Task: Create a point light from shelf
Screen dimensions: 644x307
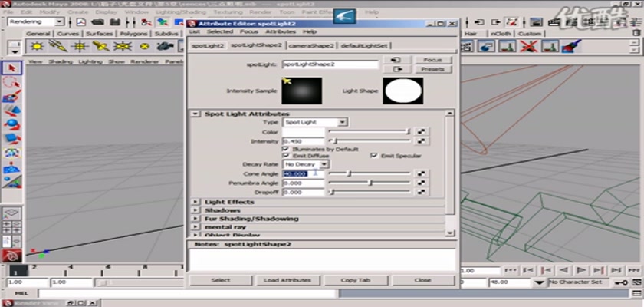Action: (x=80, y=46)
